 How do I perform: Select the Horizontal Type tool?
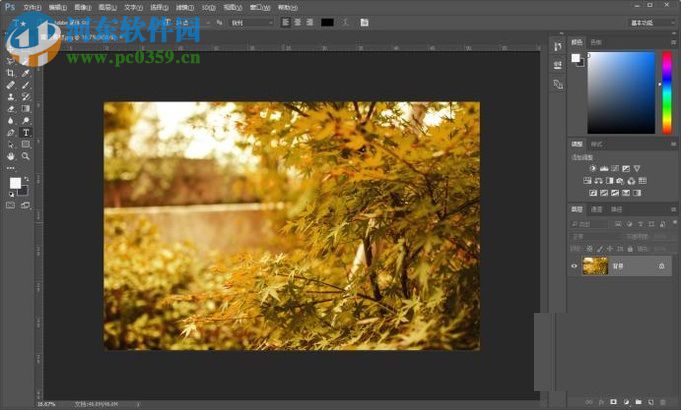tap(25, 132)
